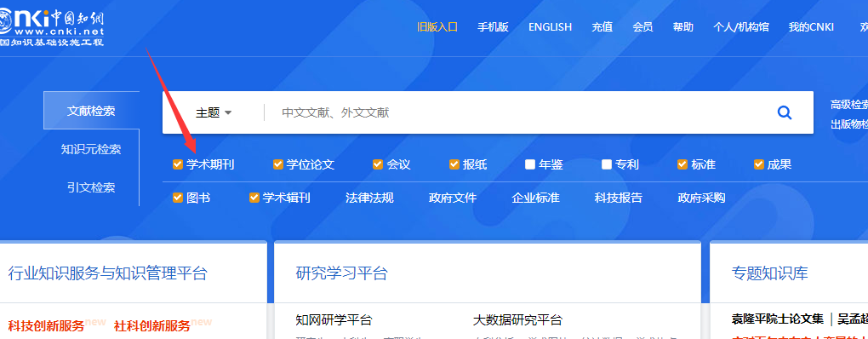Select the 文献检索 tab
Screen dimensions: 868x339
coord(91,110)
